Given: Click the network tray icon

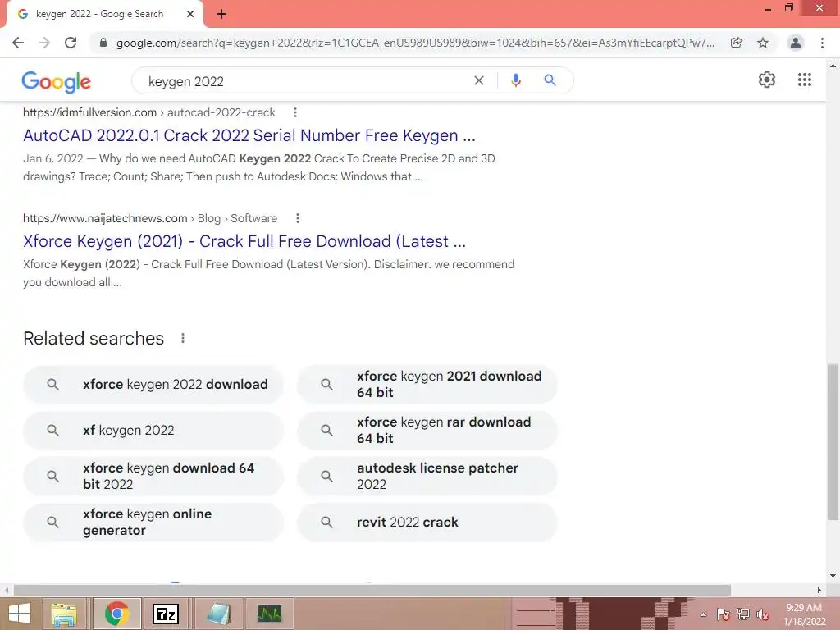Looking at the screenshot, I should [x=743, y=614].
